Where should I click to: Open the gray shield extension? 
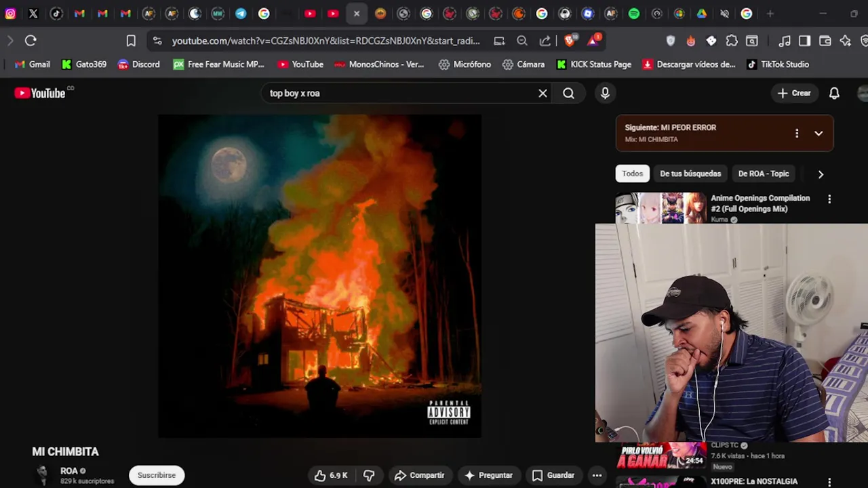[671, 41]
